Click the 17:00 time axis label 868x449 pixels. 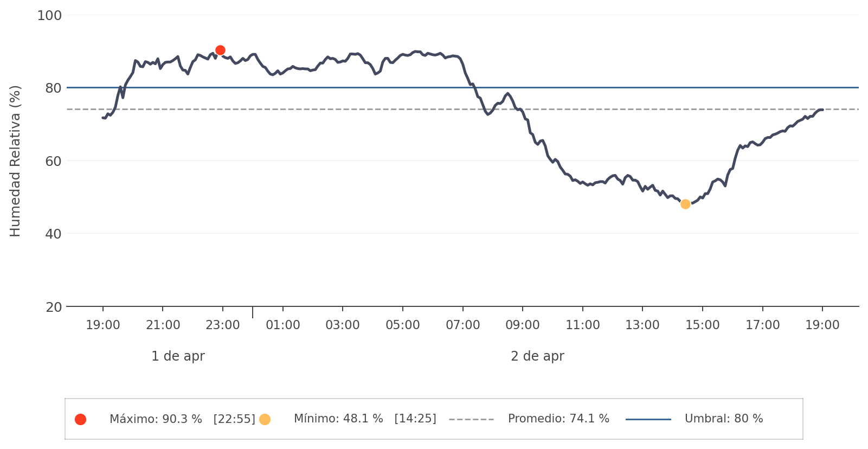[x=763, y=325]
